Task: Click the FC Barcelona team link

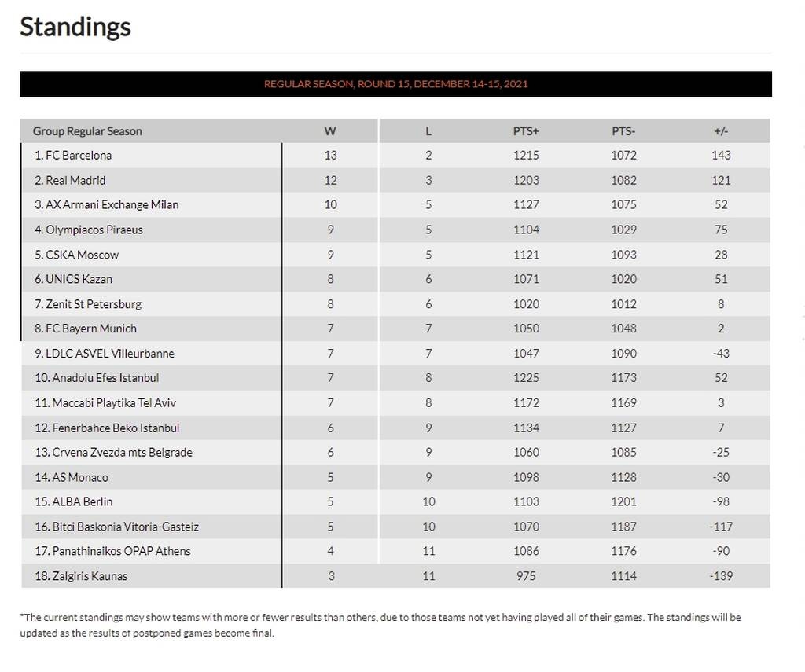Action: tap(79, 156)
